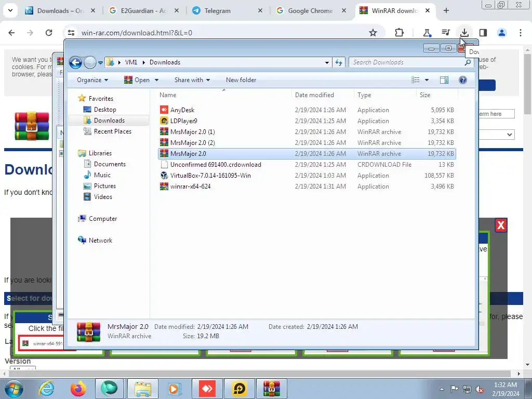Select the LDPlayer9 application file icon
Screen dimensions: 532x399
click(x=164, y=121)
